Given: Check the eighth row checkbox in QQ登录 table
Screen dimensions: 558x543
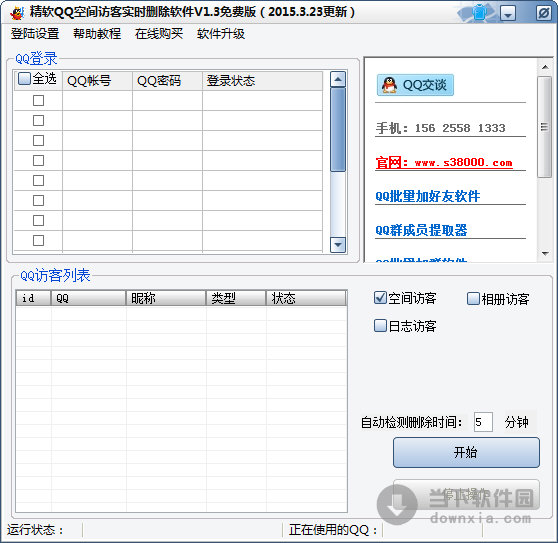Looking at the screenshot, I should 38,241.
